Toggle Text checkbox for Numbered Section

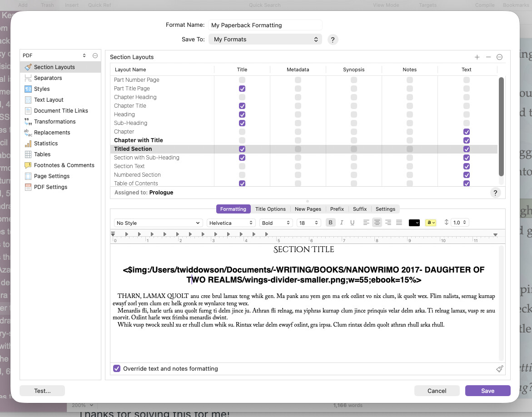[x=467, y=175]
